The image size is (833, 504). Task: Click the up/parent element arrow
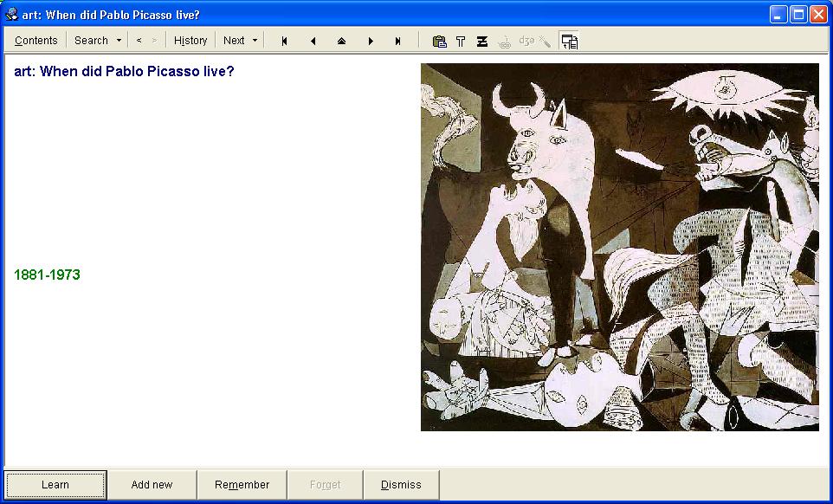(341, 41)
